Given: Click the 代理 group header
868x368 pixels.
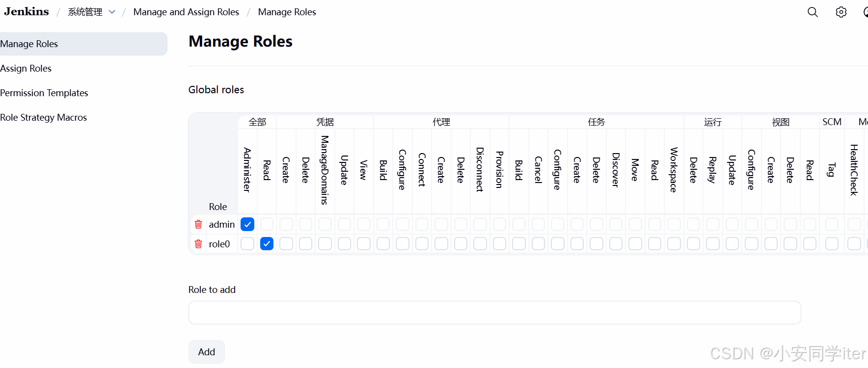Looking at the screenshot, I should 441,122.
